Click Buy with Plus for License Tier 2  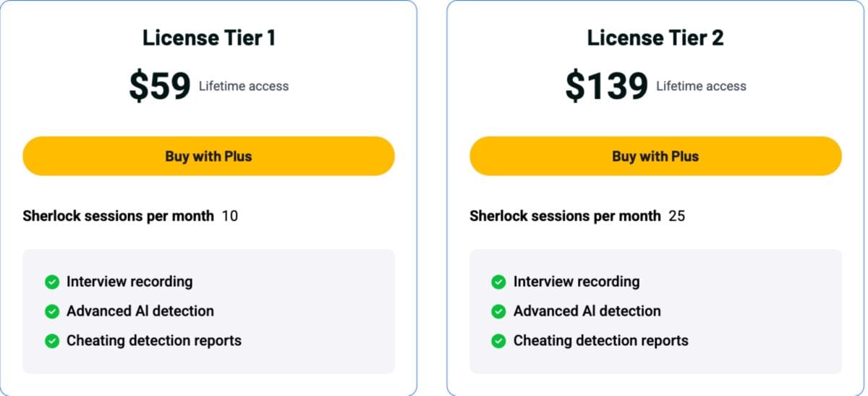click(x=655, y=156)
